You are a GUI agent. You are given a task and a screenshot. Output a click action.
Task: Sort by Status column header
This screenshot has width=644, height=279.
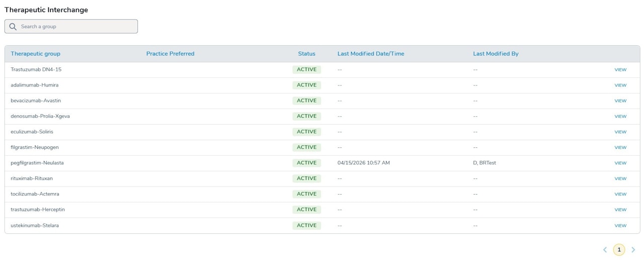(x=306, y=54)
